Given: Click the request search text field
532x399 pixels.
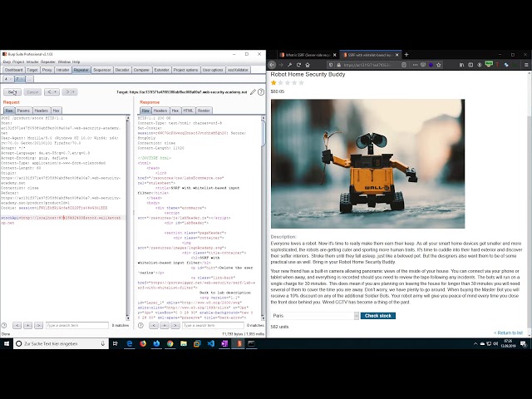Looking at the screenshot, I should 77,325.
